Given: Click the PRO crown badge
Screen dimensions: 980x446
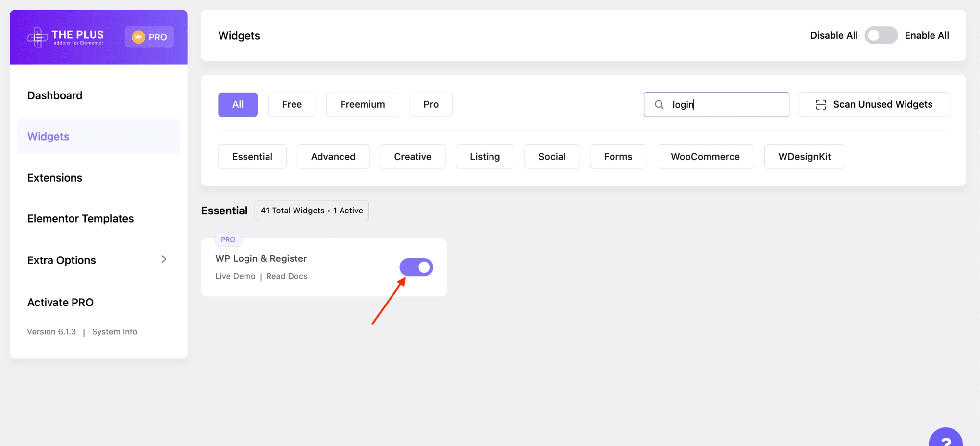Looking at the screenshot, I should coord(149,37).
